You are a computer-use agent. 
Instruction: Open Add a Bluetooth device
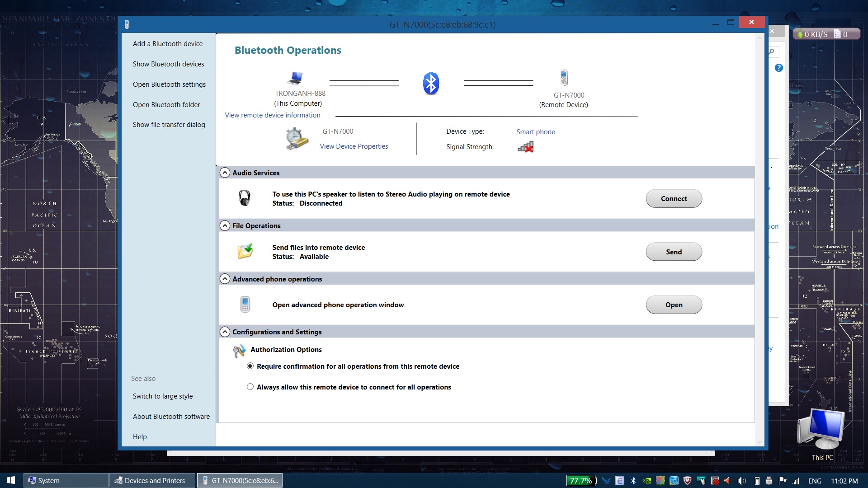coord(168,43)
